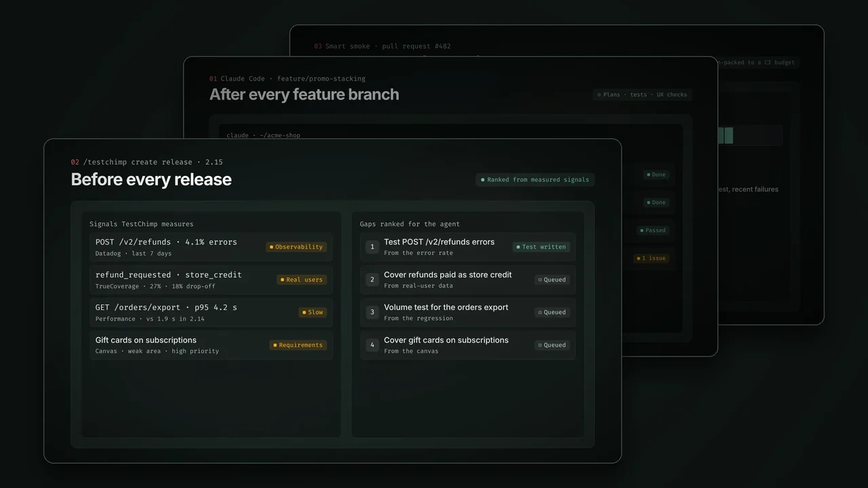Viewport: 868px width, 488px height.
Task: Select the "Slow" tag
Action: pyautogui.click(x=313, y=312)
